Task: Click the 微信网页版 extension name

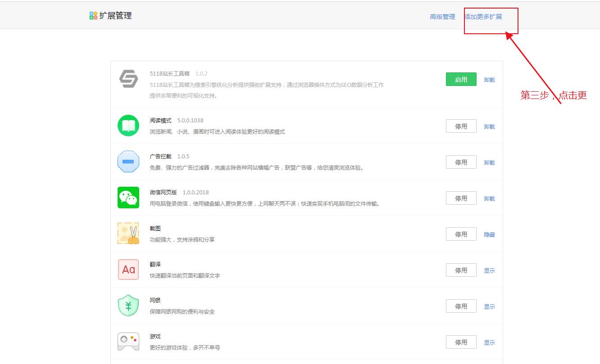Action: point(164,192)
